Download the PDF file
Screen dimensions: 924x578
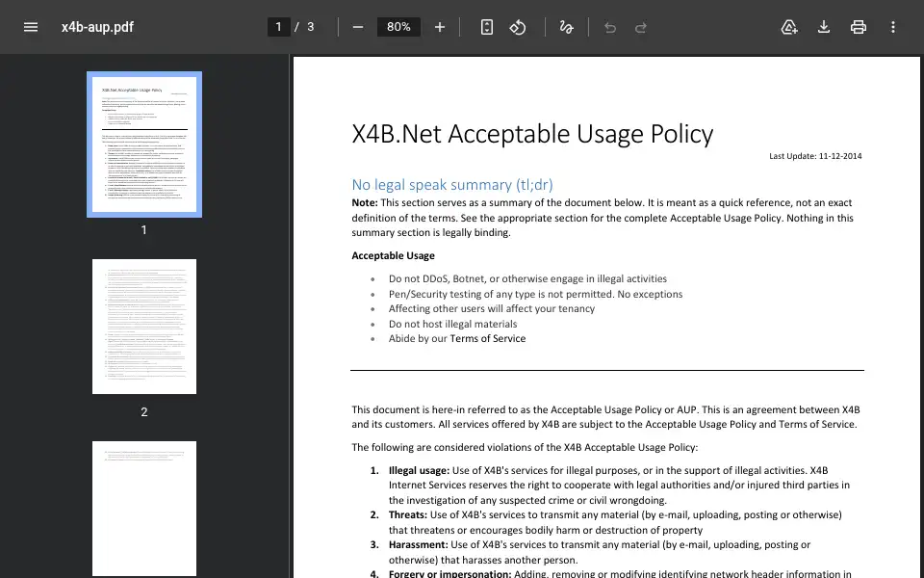(x=824, y=27)
